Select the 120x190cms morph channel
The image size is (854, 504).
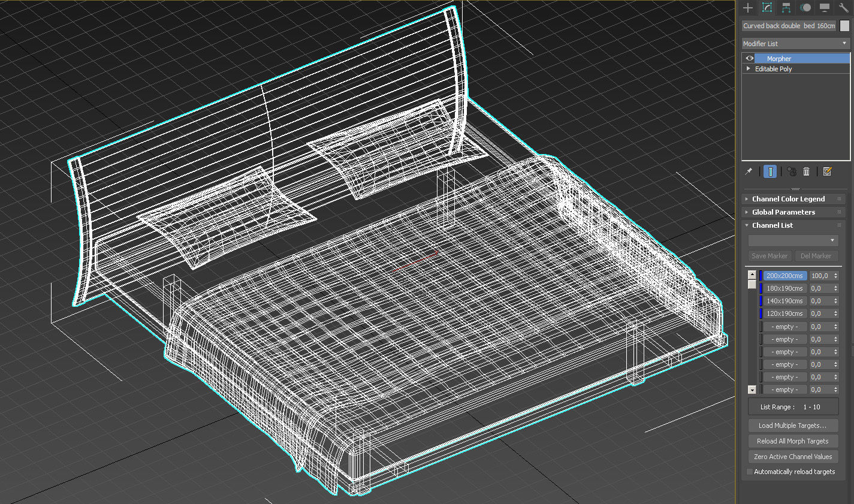click(x=784, y=313)
